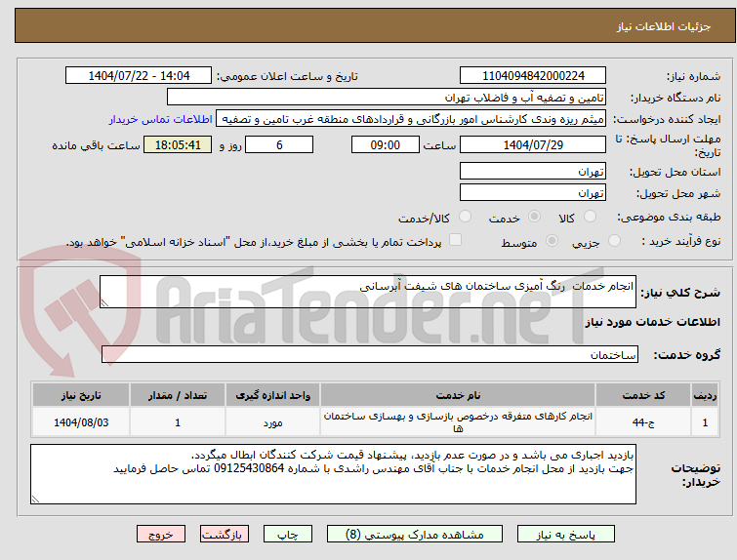Viewport: 737px width, 560px height.
Task: Click the استان محل تحویل field
Action: [x=533, y=172]
